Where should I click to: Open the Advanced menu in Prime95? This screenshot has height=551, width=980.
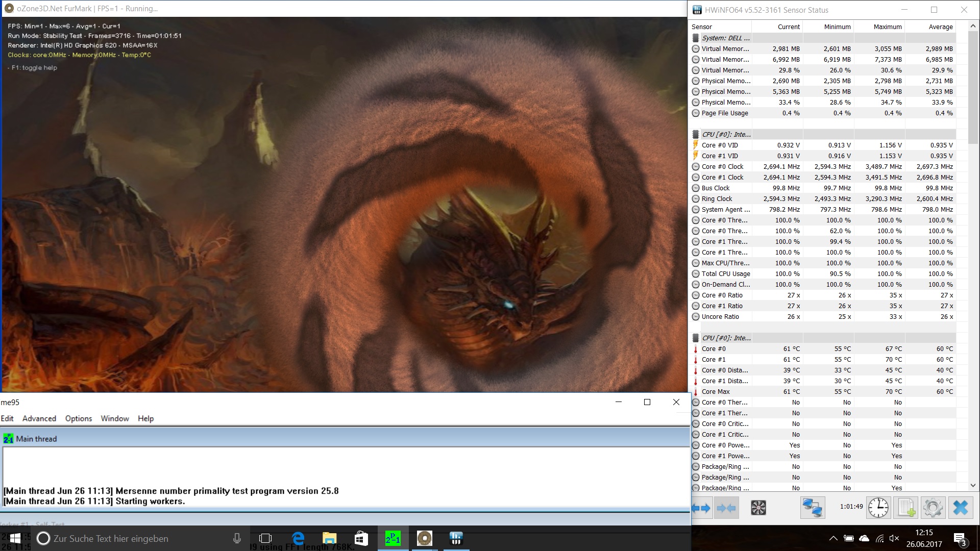(39, 418)
